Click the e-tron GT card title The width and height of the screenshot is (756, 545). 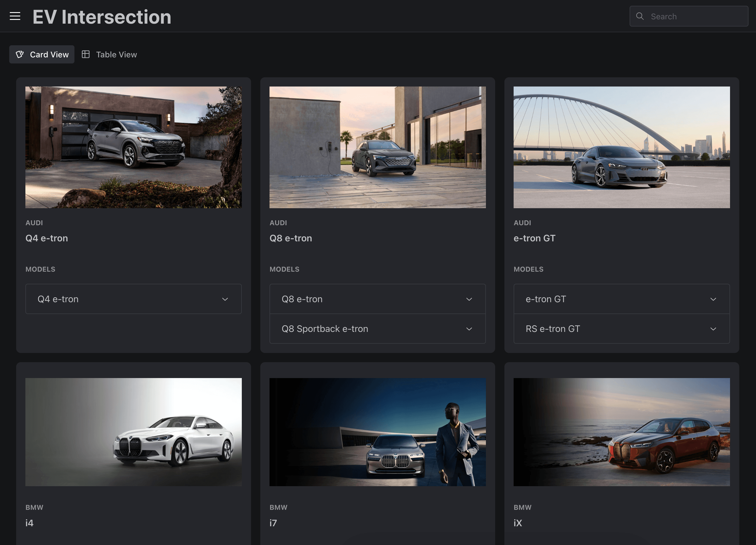(534, 238)
